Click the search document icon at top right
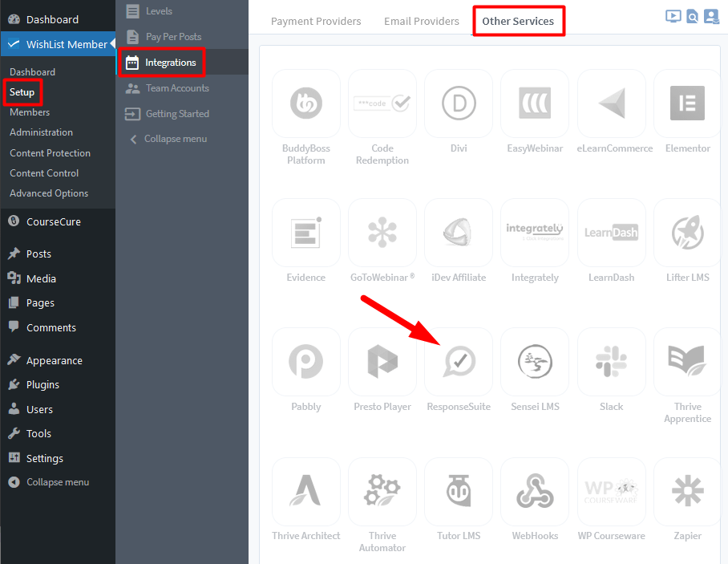 [692, 17]
